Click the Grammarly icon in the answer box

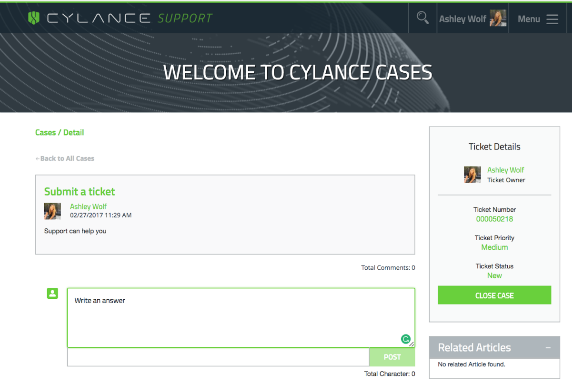[406, 339]
